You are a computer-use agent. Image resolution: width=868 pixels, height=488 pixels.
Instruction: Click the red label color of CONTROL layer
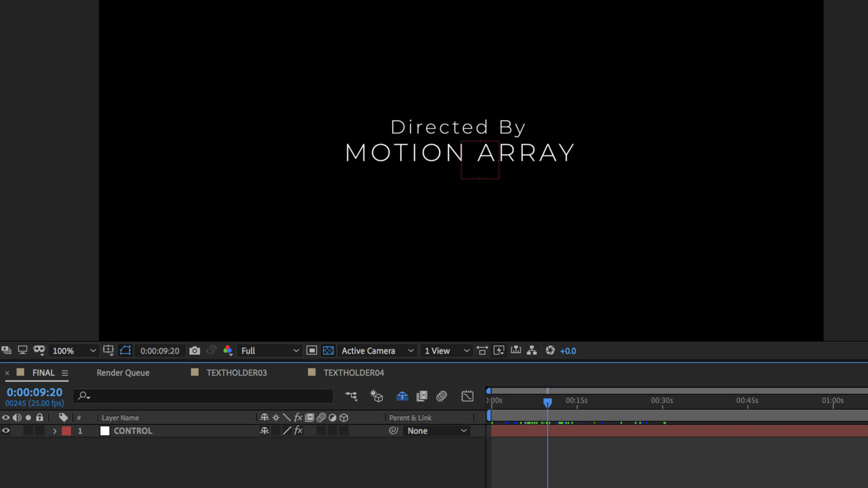coord(67,431)
